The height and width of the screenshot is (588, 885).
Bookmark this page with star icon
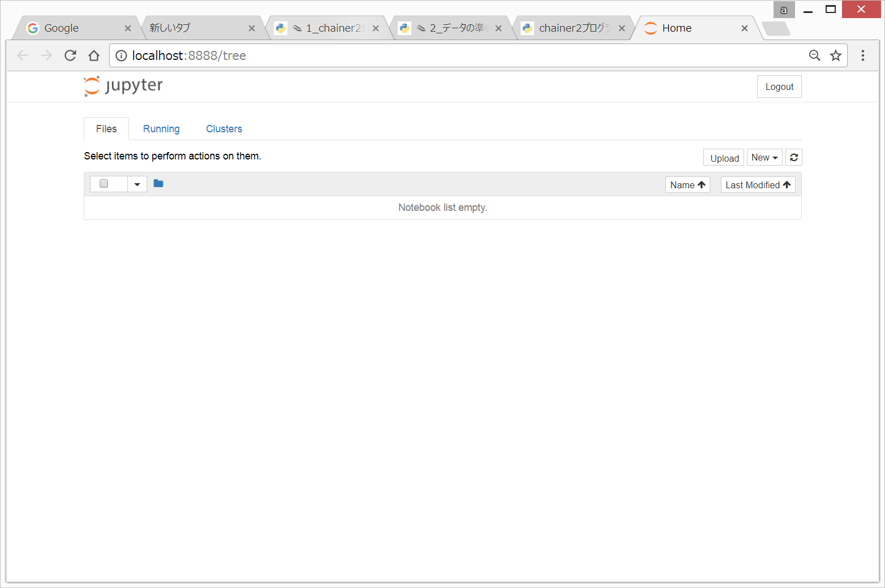(x=835, y=55)
